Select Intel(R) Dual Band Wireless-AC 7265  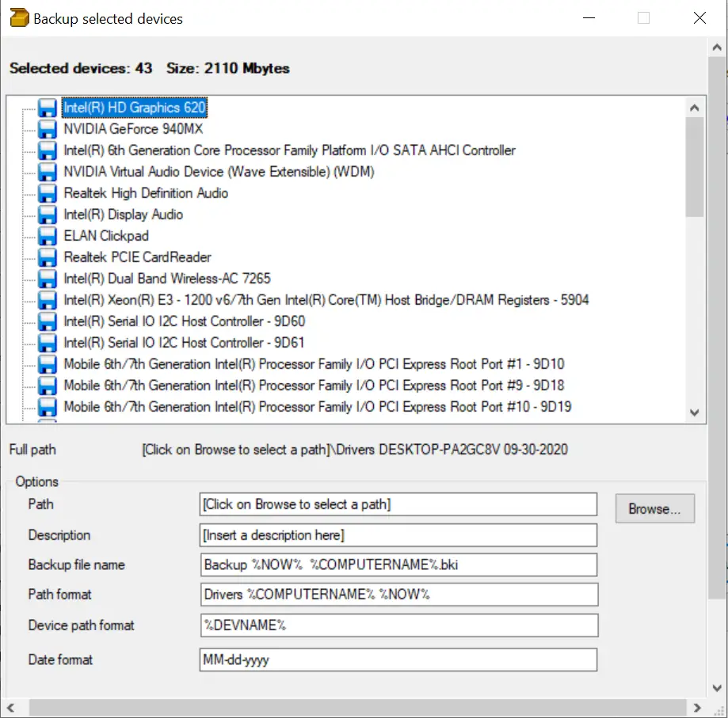coord(166,279)
